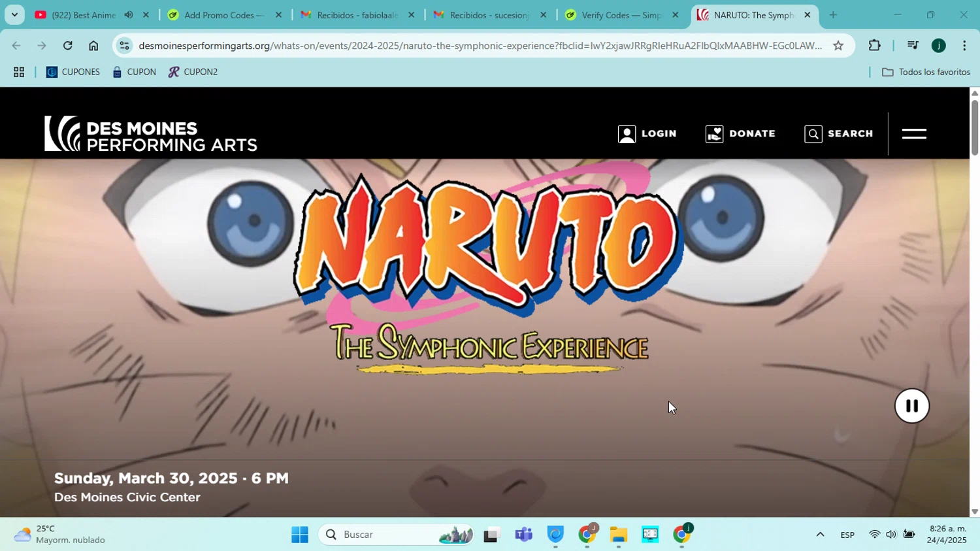Open Microsoft Teams from the taskbar
Viewport: 980px width, 551px height.
(524, 535)
